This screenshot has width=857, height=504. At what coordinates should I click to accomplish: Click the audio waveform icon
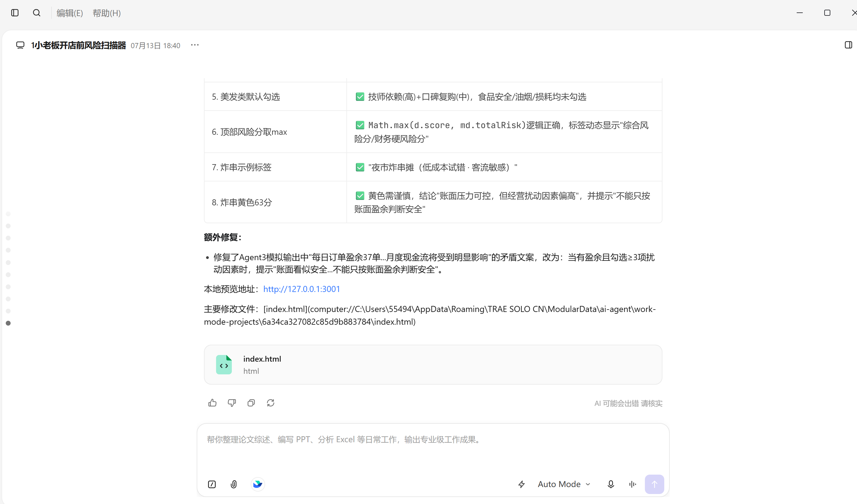(x=632, y=484)
